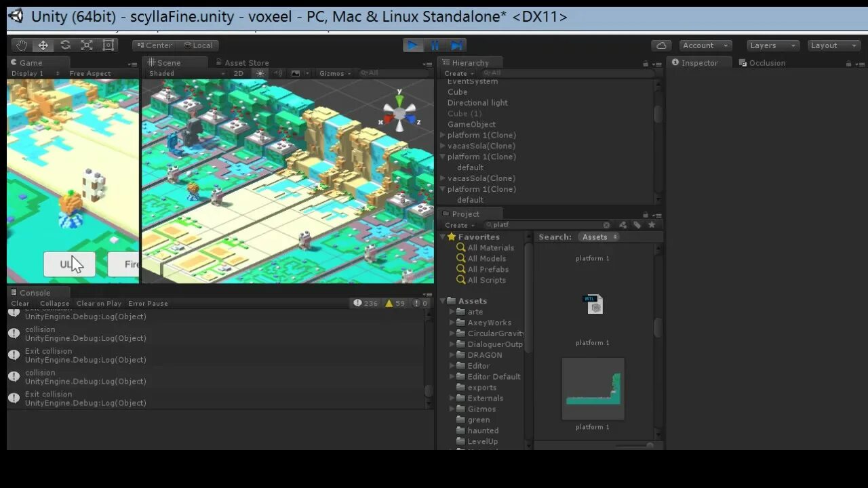Select the Move tool
Image resolution: width=868 pixels, height=488 pixels.
click(43, 45)
